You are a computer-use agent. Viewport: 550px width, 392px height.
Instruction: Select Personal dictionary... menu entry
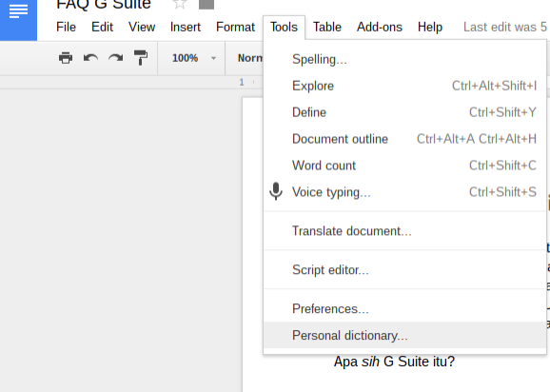tap(404, 336)
